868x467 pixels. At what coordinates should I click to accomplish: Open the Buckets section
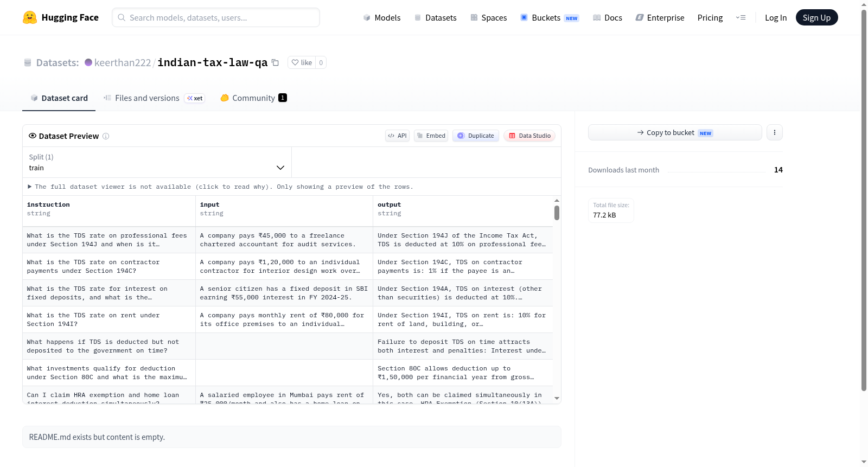pyautogui.click(x=550, y=17)
